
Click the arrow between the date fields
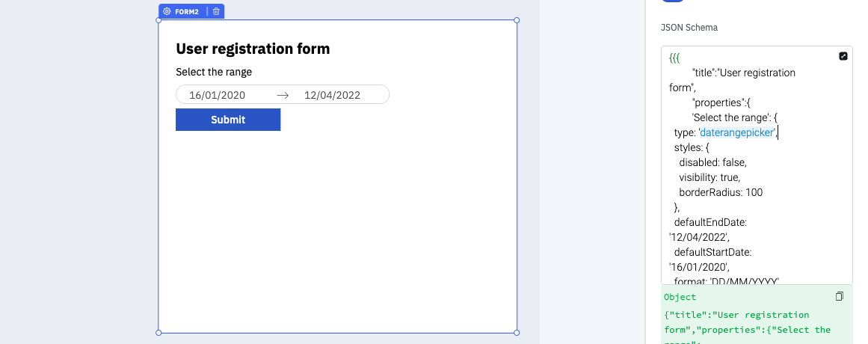283,95
